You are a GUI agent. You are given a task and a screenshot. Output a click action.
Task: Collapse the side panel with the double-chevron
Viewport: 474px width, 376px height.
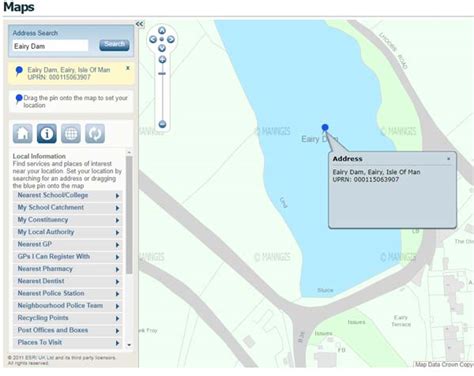click(x=139, y=24)
